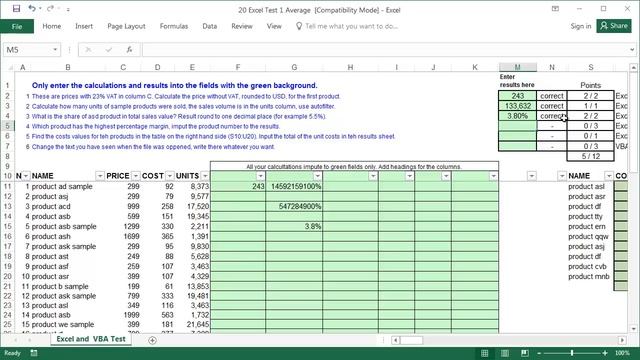Add a new sheet with plus icon

click(x=152, y=340)
